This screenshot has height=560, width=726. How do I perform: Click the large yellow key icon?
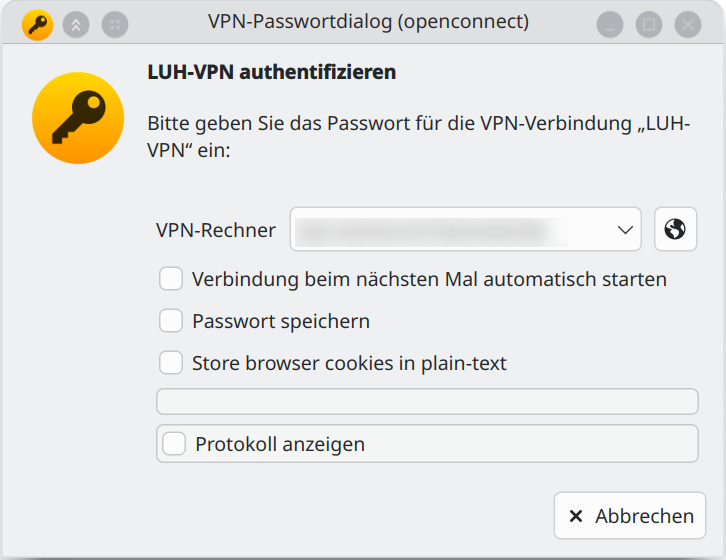[78, 118]
